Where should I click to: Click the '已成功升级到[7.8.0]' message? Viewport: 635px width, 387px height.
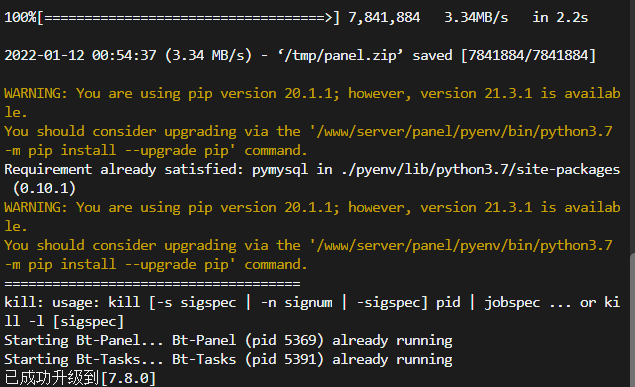click(80, 378)
